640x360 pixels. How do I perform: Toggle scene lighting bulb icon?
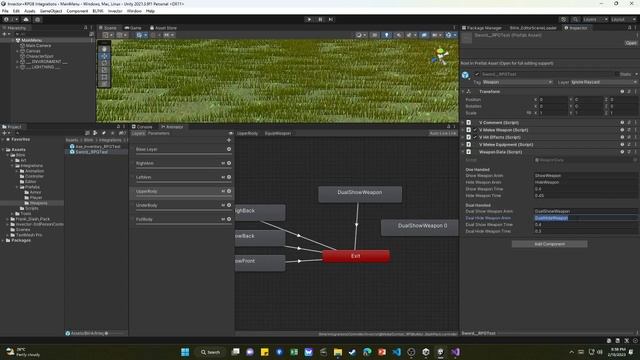tap(387, 35)
